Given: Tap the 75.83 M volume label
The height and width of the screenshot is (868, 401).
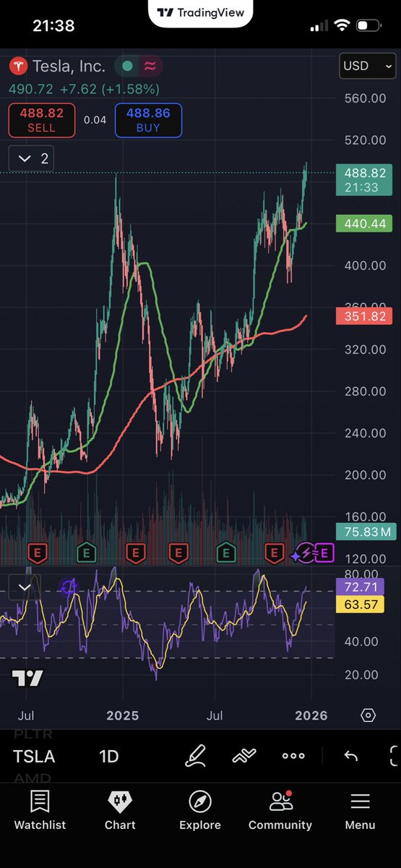Looking at the screenshot, I should tap(366, 532).
